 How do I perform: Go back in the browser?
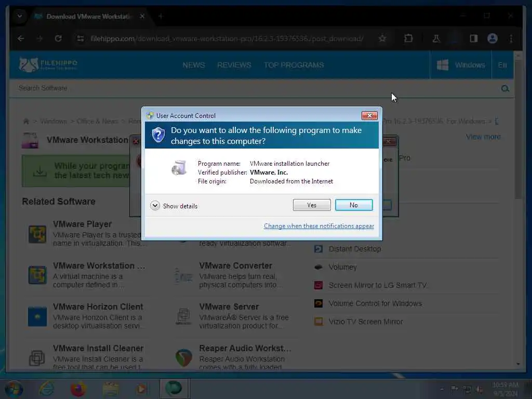click(21, 38)
